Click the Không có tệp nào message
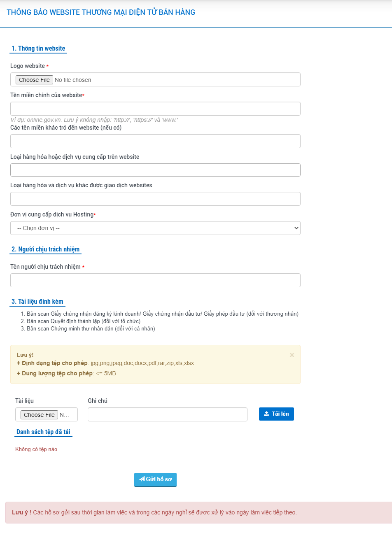 [x=36, y=449]
